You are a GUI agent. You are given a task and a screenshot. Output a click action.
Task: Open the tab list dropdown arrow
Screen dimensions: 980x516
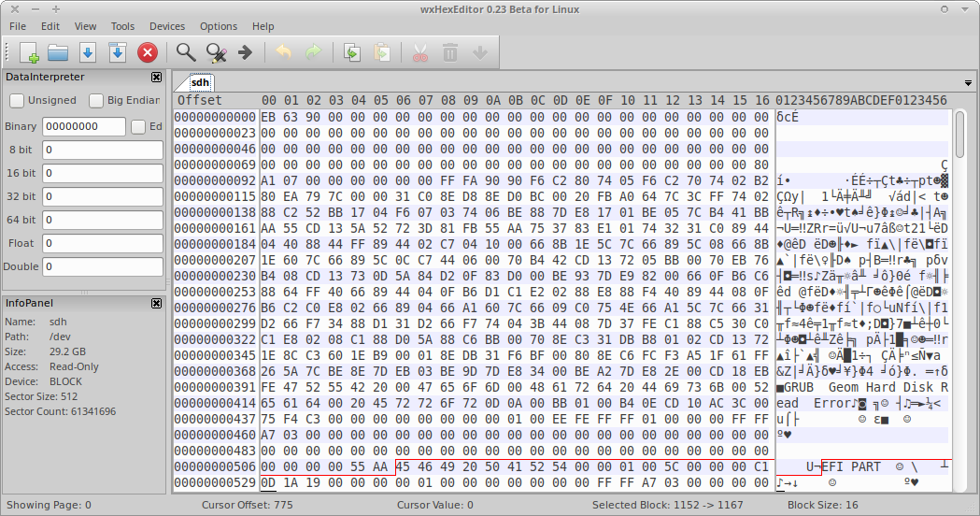tap(968, 83)
